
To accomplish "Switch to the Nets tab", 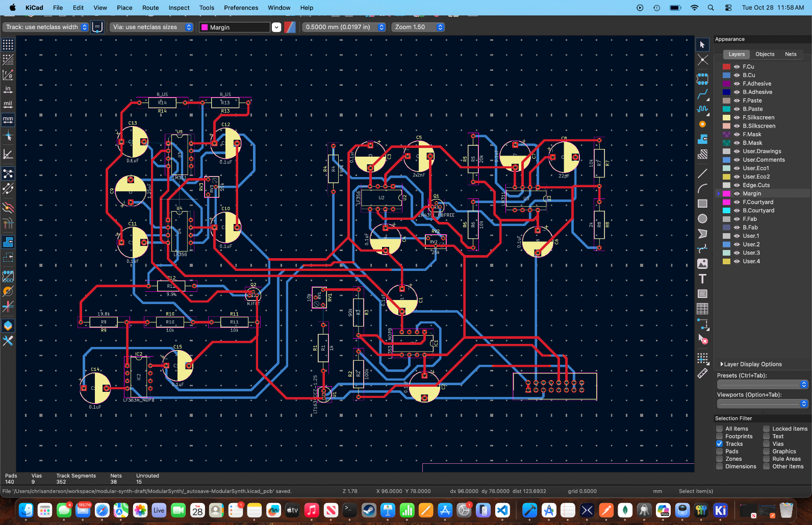I will [791, 54].
